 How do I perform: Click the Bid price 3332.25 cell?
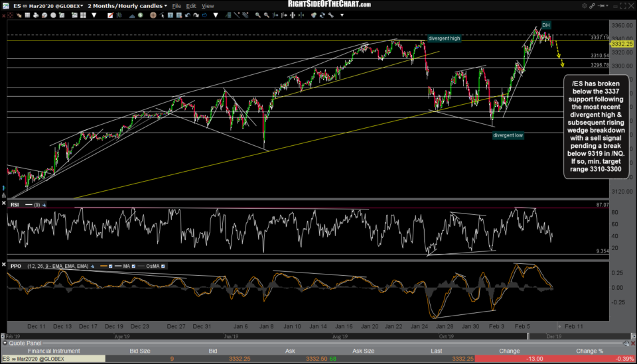(240, 359)
